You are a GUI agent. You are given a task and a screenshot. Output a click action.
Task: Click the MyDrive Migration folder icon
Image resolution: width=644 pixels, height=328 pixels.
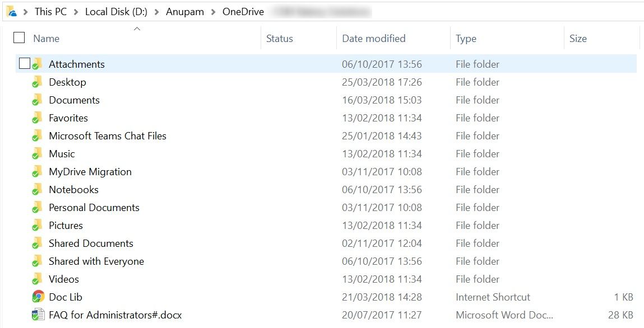click(x=38, y=172)
